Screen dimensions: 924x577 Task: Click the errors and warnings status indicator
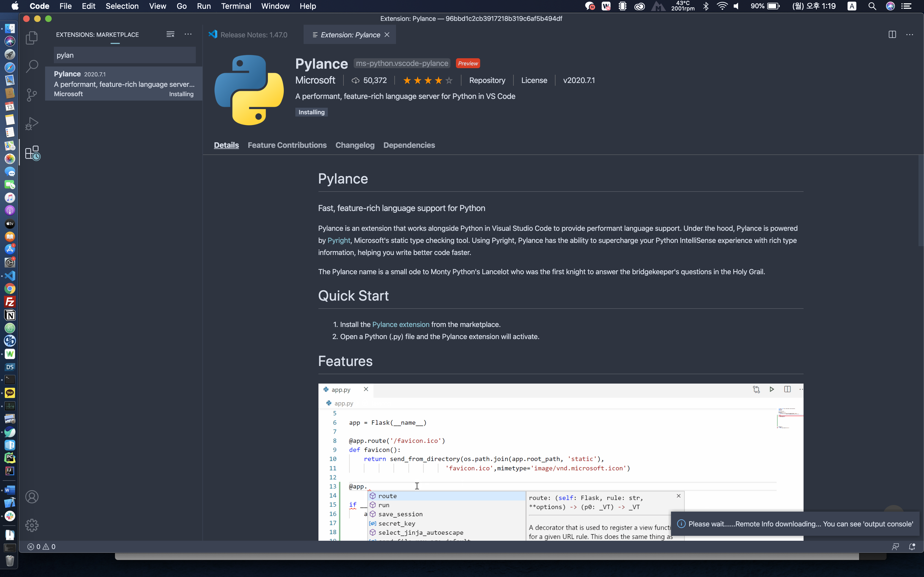pyautogui.click(x=41, y=547)
